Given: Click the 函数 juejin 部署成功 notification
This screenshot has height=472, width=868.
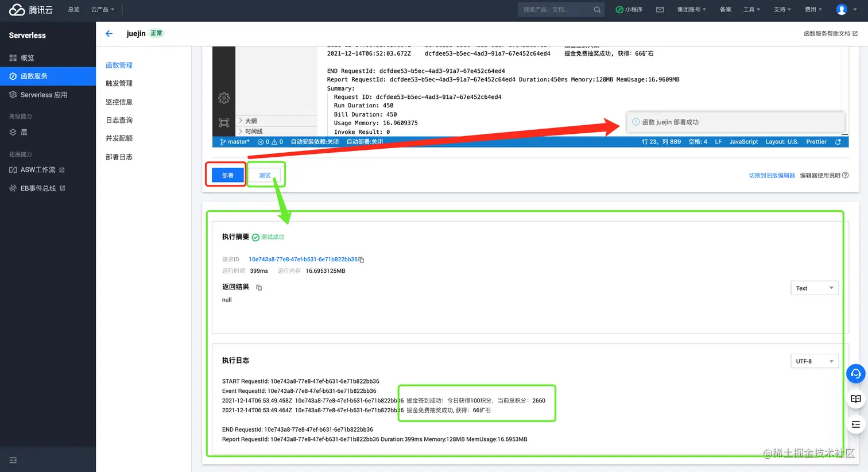Looking at the screenshot, I should tap(735, 122).
